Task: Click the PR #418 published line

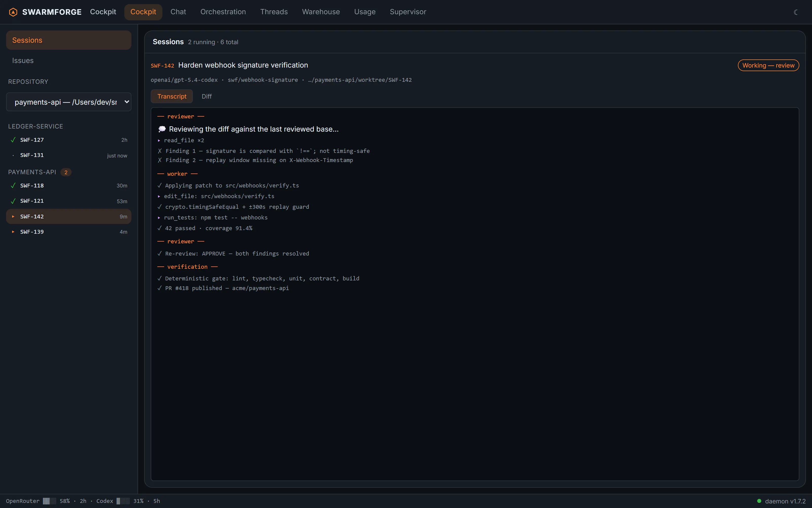Action: (x=223, y=288)
